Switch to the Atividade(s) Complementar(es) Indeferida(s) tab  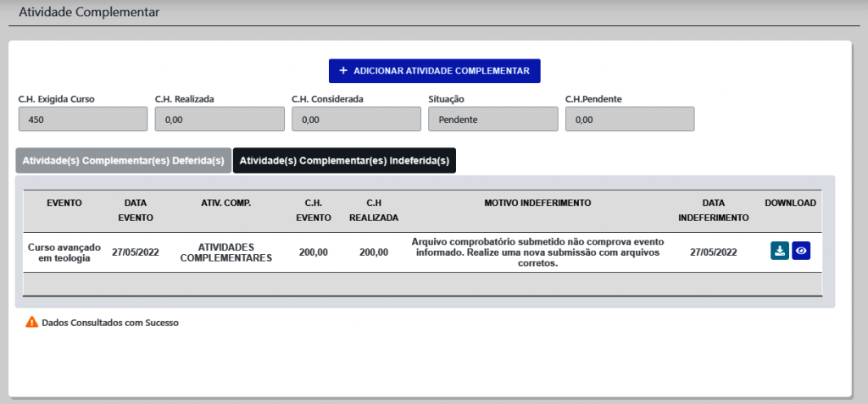click(x=344, y=160)
